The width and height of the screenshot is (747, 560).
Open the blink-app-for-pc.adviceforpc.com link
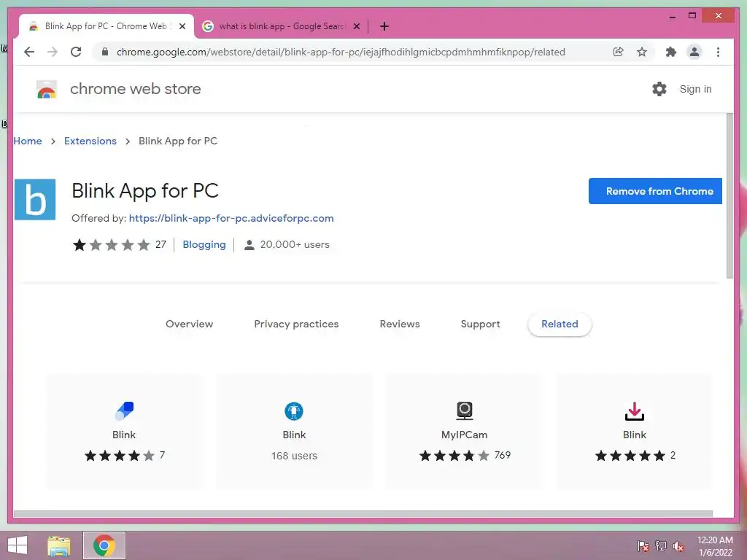pyautogui.click(x=231, y=218)
